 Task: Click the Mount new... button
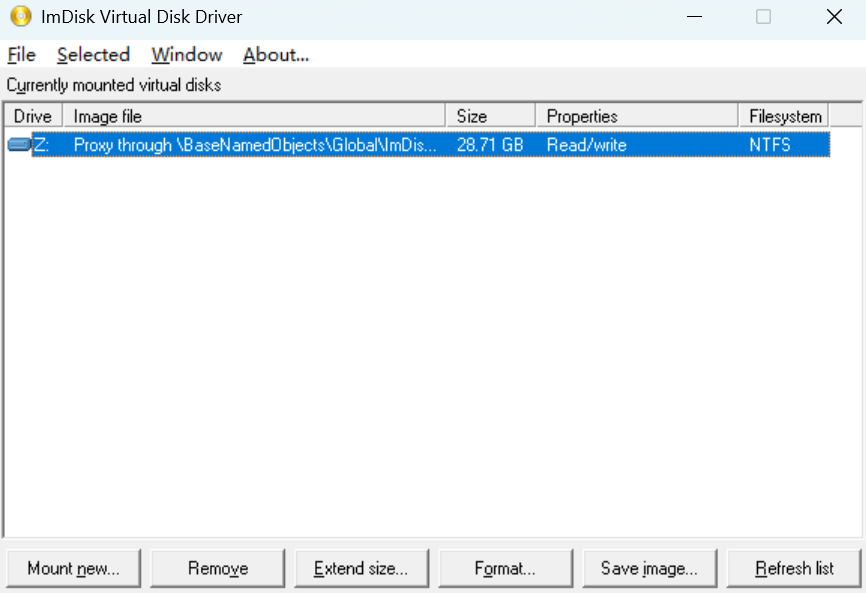(x=73, y=568)
